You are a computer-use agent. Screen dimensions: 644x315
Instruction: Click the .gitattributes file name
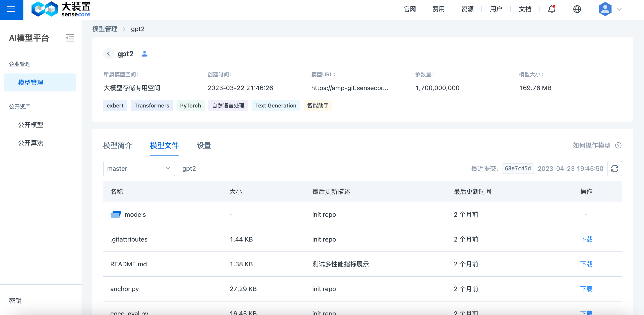pyautogui.click(x=129, y=240)
